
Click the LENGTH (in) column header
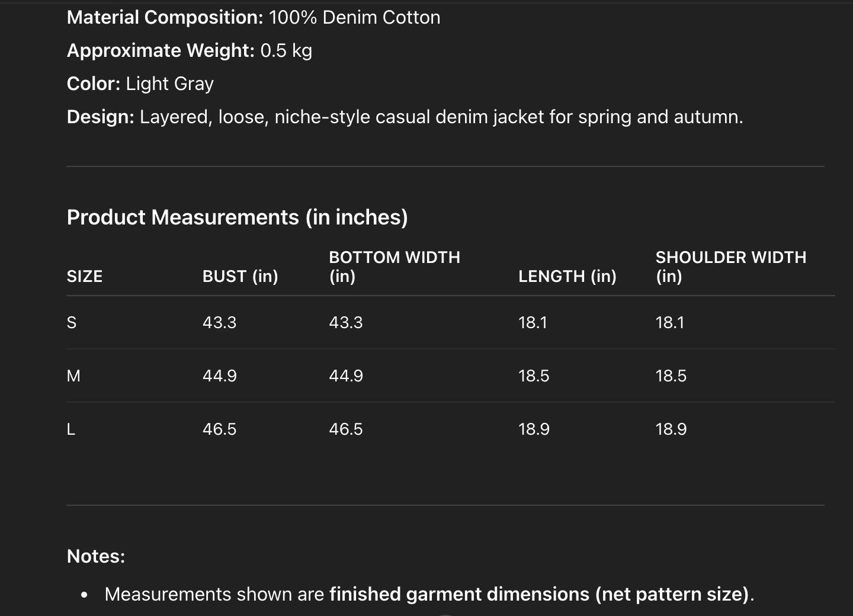567,277
